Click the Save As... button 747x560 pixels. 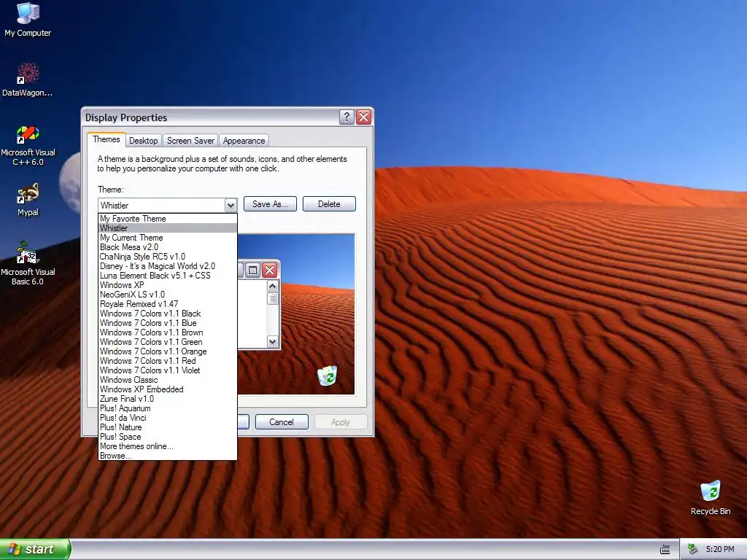(x=270, y=204)
